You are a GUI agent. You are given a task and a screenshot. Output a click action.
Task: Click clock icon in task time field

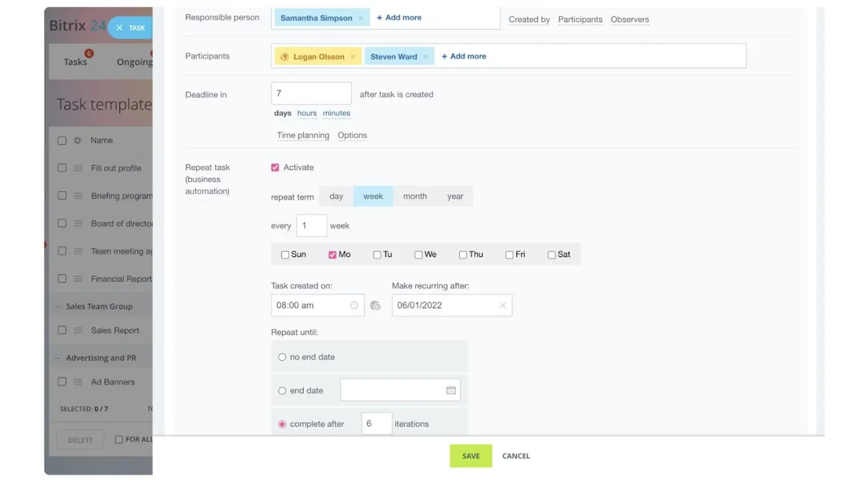pyautogui.click(x=354, y=305)
